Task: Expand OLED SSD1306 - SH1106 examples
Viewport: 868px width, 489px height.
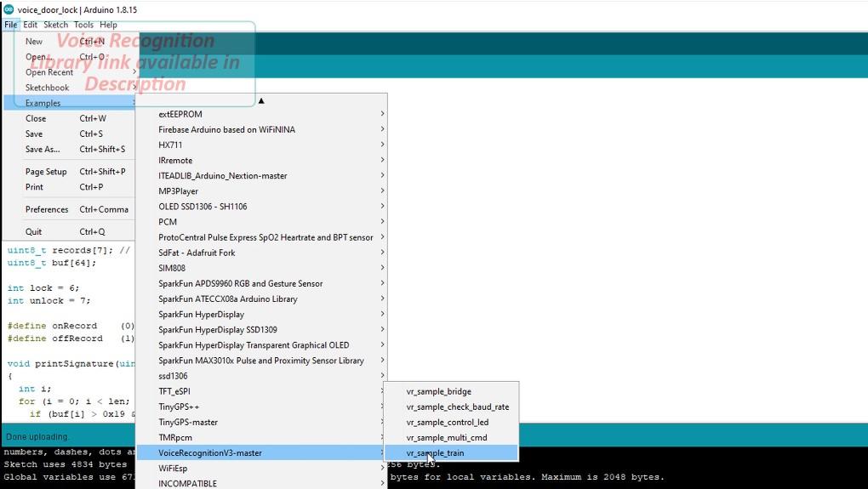Action: (261, 207)
